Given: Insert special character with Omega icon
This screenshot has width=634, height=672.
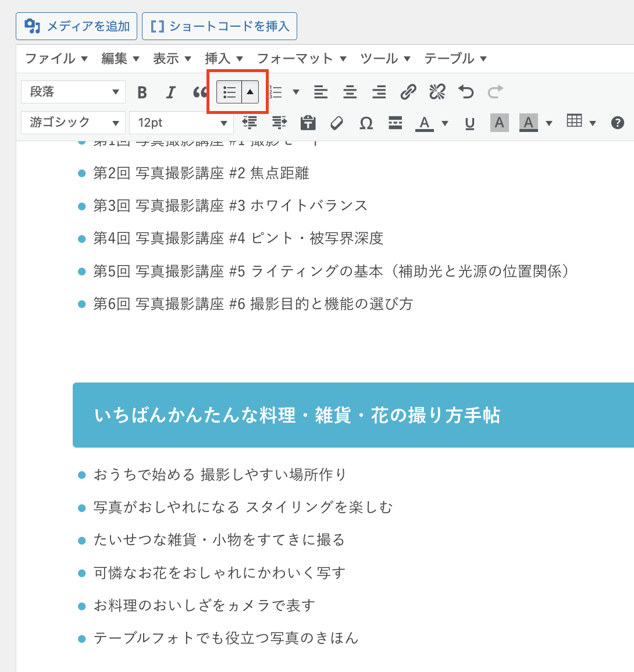Looking at the screenshot, I should 366,123.
